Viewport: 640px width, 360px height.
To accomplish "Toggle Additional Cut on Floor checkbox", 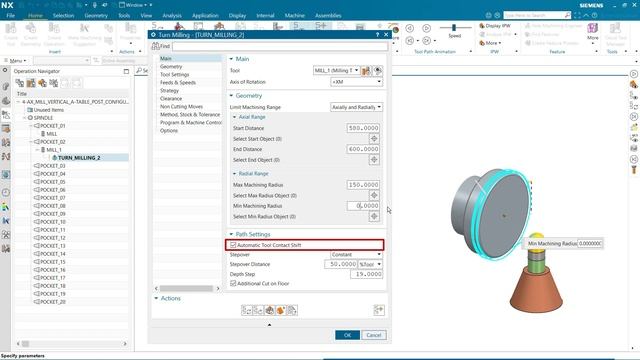I will (x=233, y=283).
